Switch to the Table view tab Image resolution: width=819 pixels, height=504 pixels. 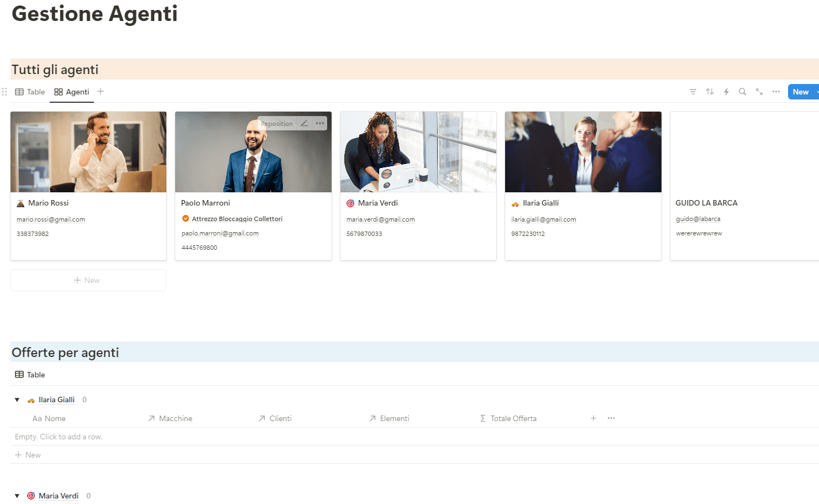pyautogui.click(x=30, y=92)
